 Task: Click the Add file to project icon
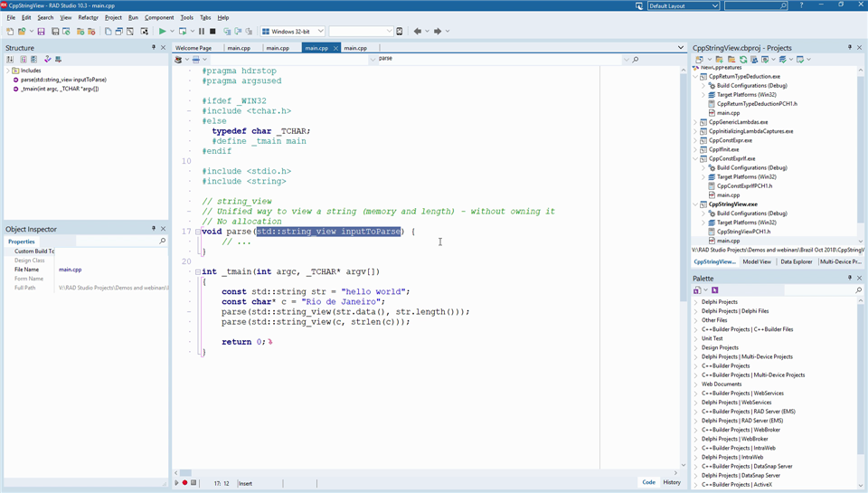[x=80, y=32]
